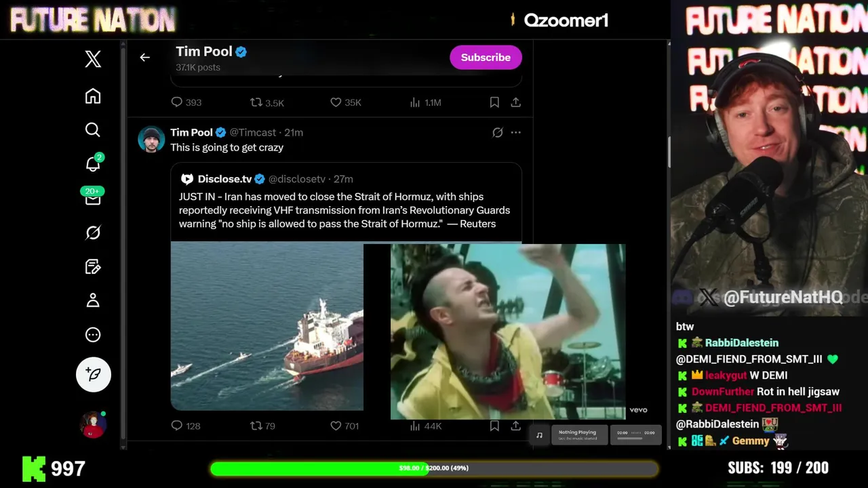
Task: Go back with the arrow beside Tim Pool
Action: tap(144, 58)
